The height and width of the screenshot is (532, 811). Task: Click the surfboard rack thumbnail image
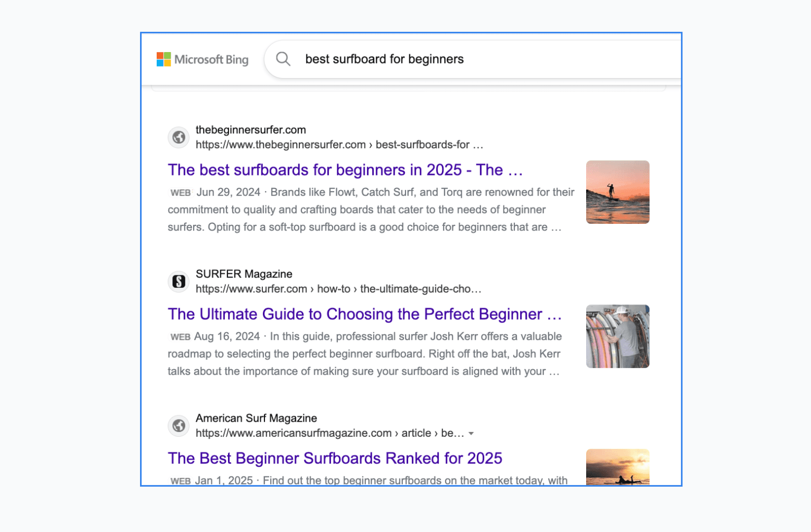617,336
